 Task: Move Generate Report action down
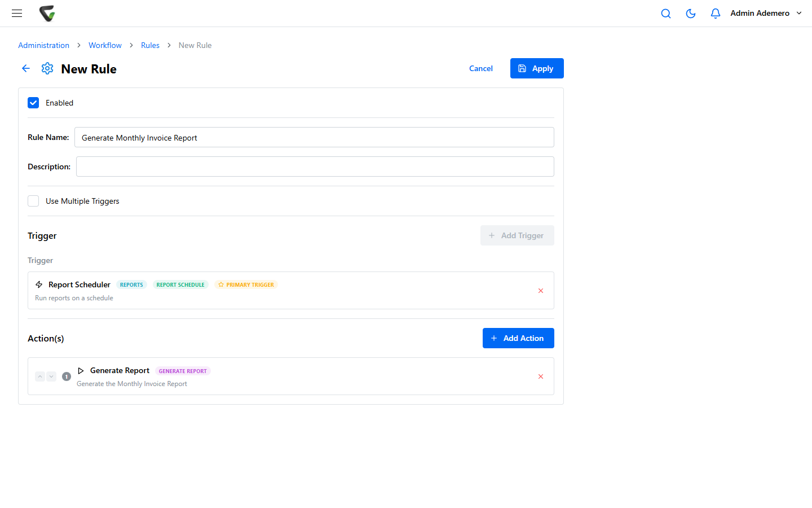tap(51, 376)
